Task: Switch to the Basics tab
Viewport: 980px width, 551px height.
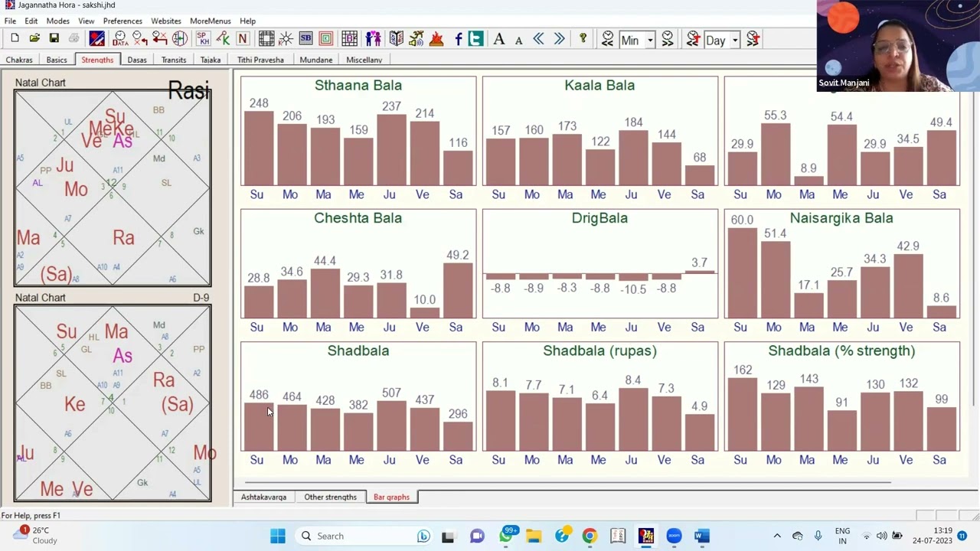Action: [57, 60]
